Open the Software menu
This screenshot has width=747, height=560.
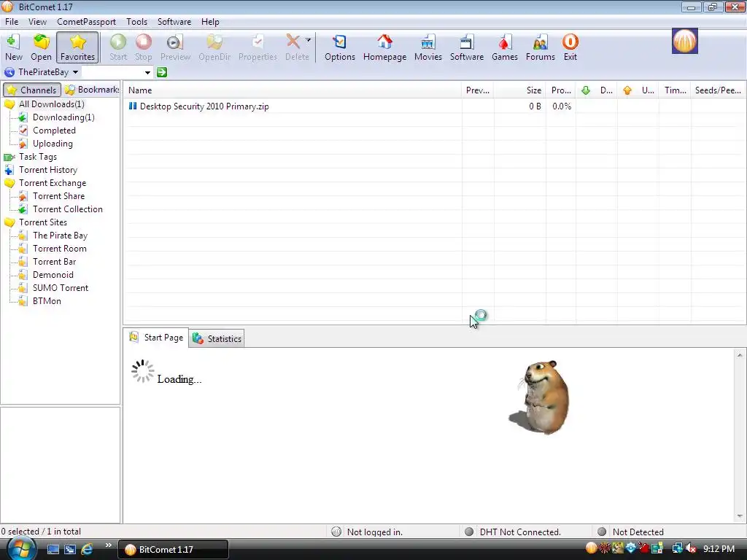pos(174,22)
